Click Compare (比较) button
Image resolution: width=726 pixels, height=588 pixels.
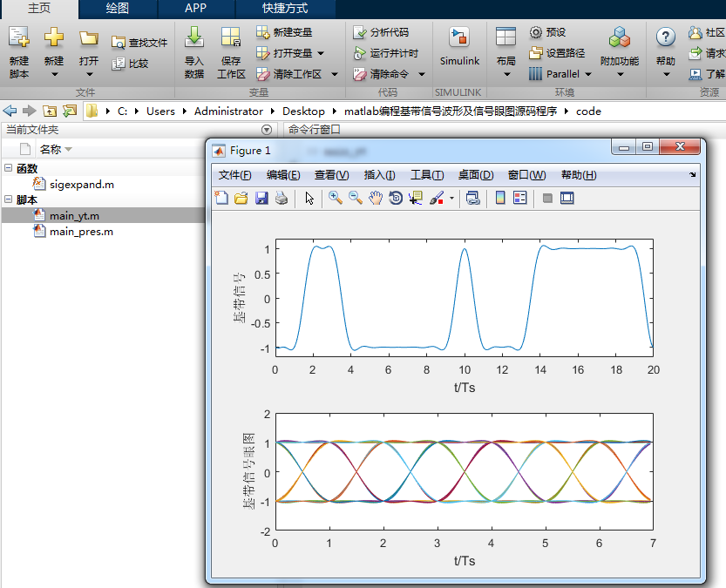point(130,64)
